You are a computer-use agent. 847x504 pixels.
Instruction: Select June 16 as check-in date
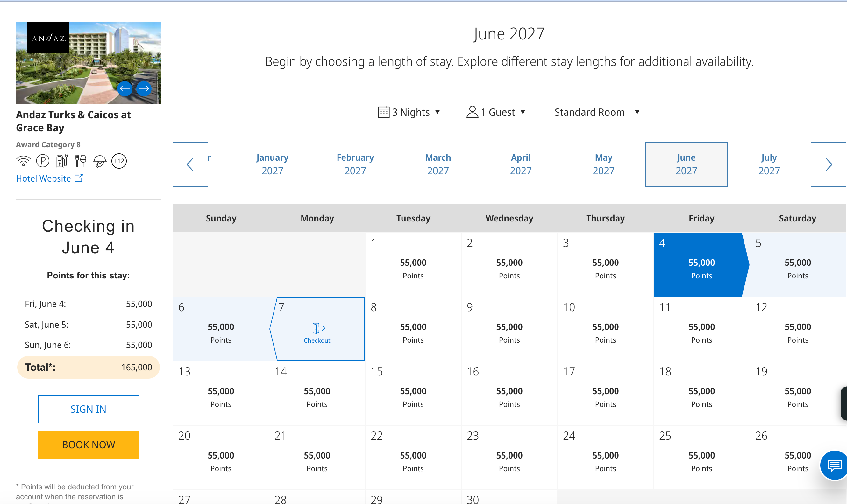pos(509,393)
